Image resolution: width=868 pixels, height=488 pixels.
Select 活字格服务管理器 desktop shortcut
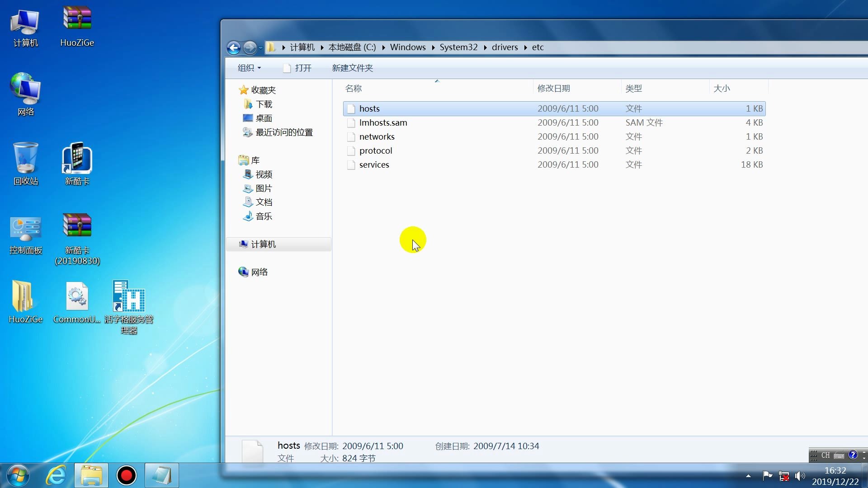point(129,307)
